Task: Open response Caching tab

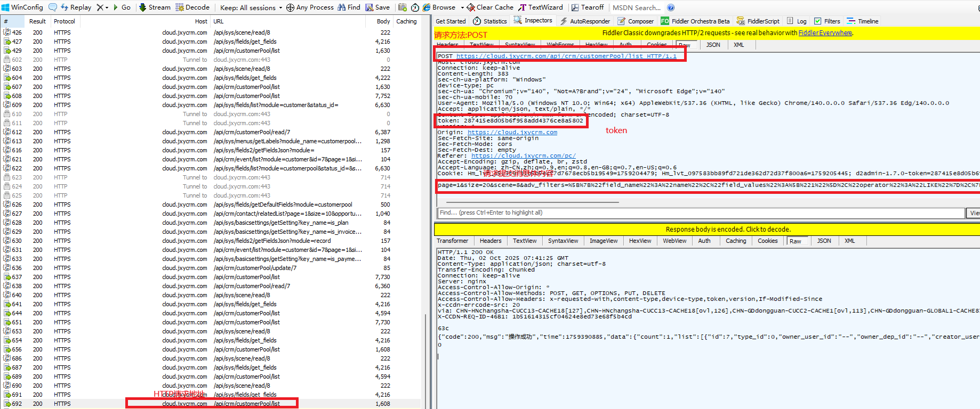Action: pos(736,241)
